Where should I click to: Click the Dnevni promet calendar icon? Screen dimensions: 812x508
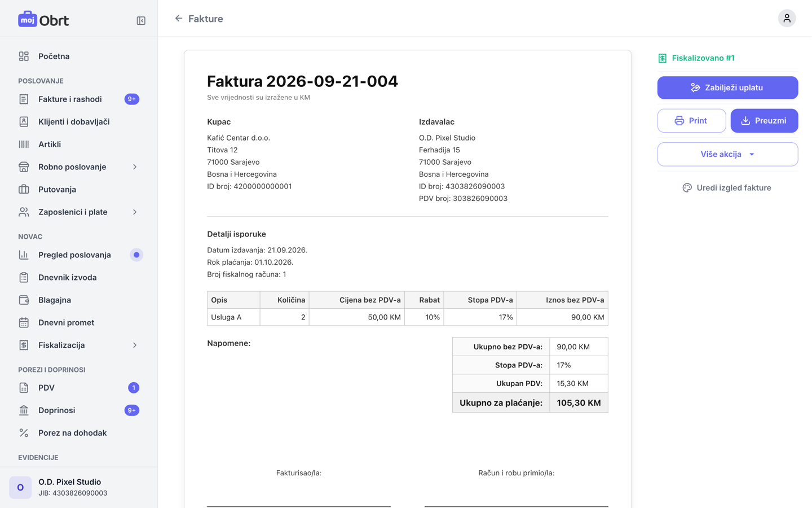pos(24,323)
